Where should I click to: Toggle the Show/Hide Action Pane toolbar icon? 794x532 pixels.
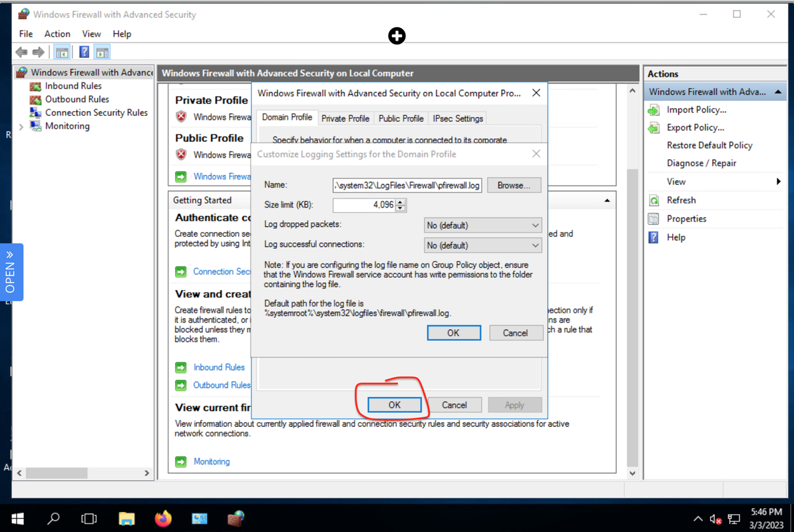[102, 52]
